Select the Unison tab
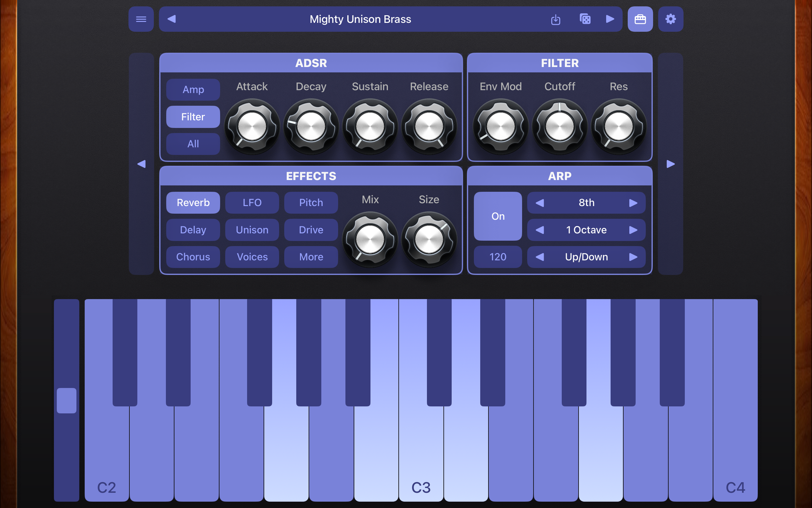The image size is (812, 508). 252,230
